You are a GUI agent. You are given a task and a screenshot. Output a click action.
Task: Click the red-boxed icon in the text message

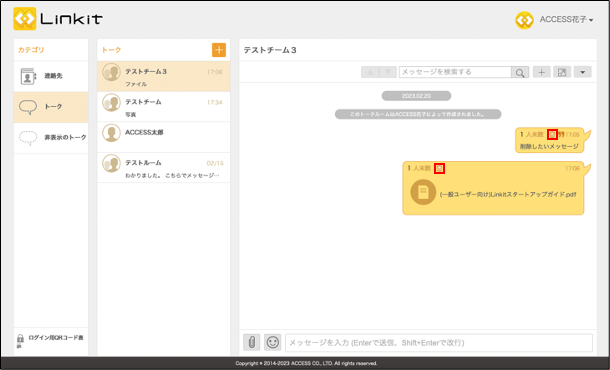coord(553,135)
